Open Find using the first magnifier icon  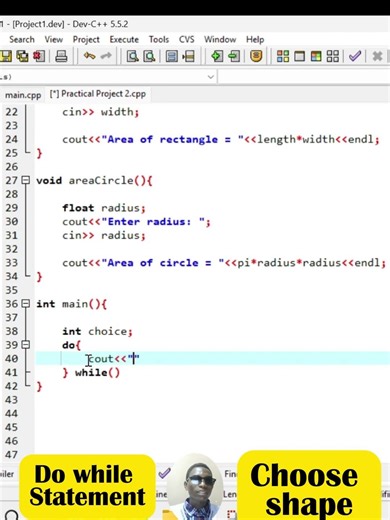132,56
